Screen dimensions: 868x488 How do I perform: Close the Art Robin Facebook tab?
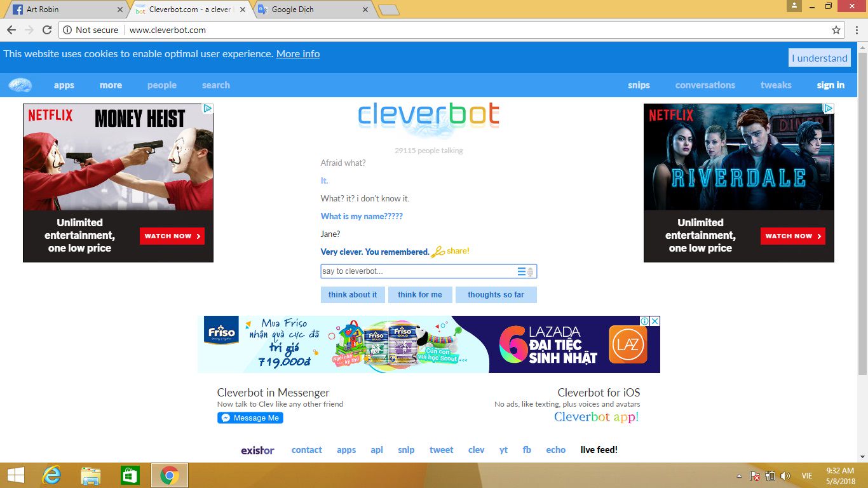(x=120, y=10)
